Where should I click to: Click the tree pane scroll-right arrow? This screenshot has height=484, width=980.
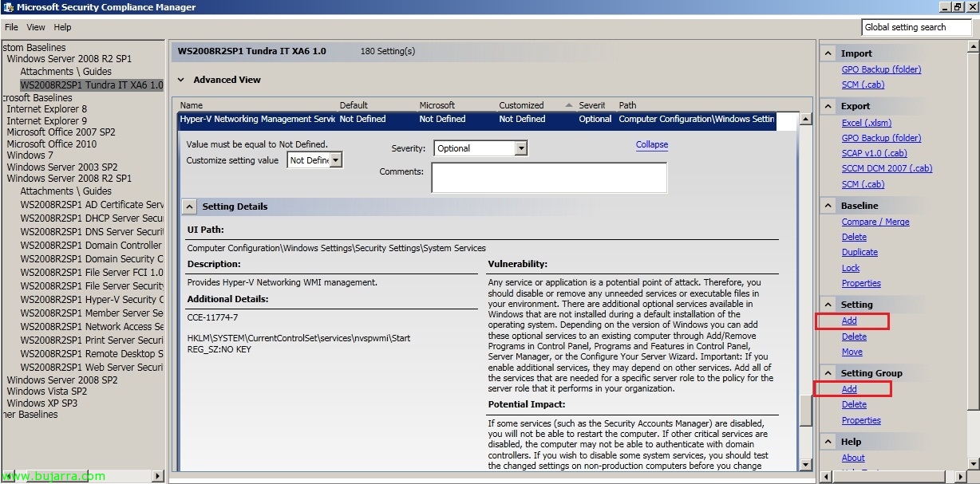click(157, 476)
